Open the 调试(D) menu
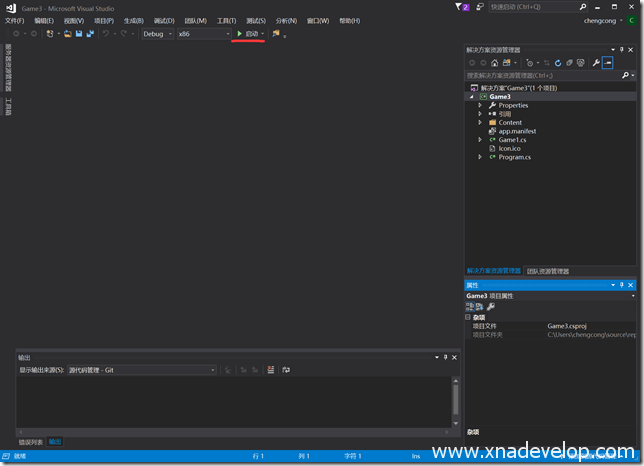The image size is (644, 466). tap(165, 20)
